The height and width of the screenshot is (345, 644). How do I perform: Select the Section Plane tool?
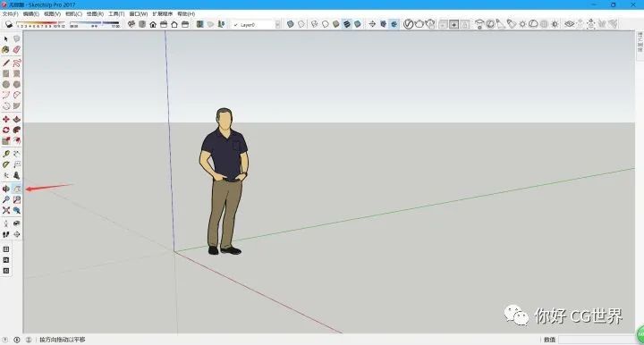[x=16, y=234]
